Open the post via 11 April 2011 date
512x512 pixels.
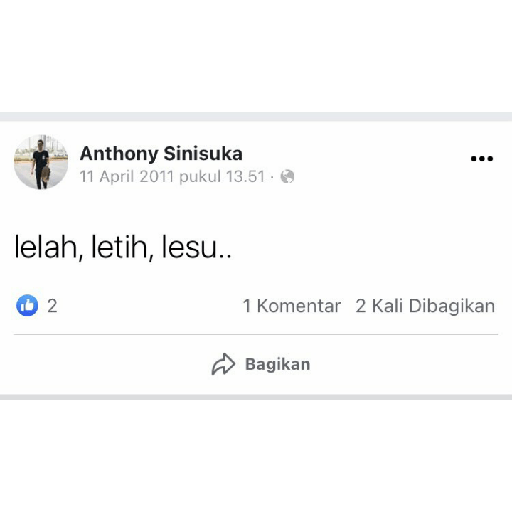(127, 176)
